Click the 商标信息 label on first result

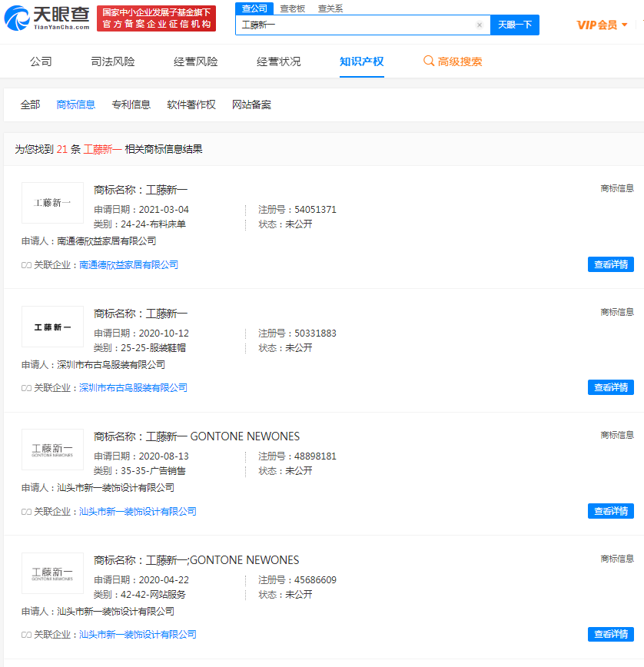[617, 188]
